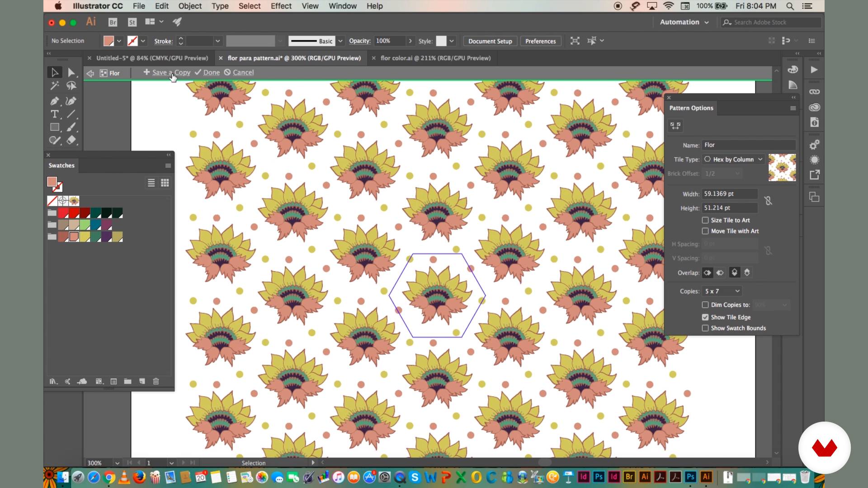Screen dimensions: 868x488
Task: Open the Pattern Options panel menu
Action: point(793,108)
